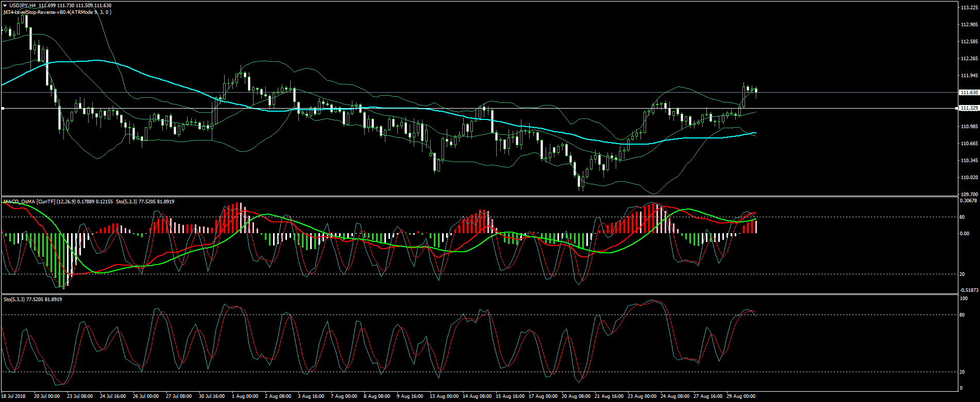Click the 18 Jul 2018 date label
Viewport: 980px width, 402px height.
[x=13, y=396]
